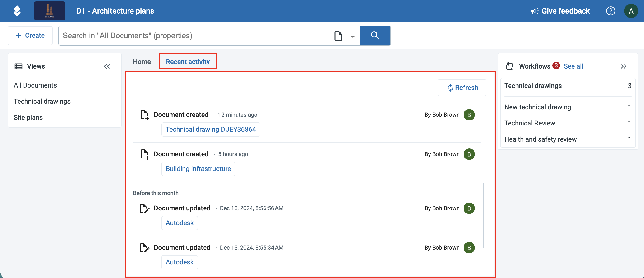Click the document created icon for Building infrastructure
This screenshot has width=644, height=278.
pyautogui.click(x=145, y=155)
